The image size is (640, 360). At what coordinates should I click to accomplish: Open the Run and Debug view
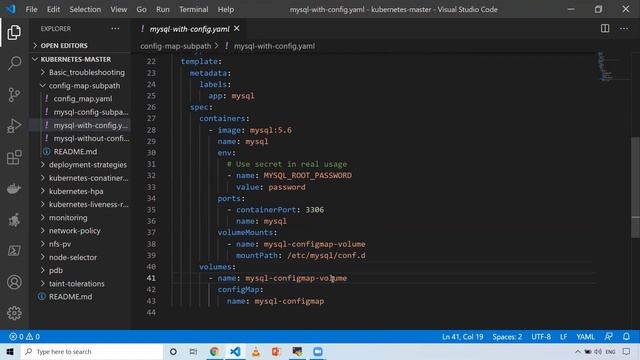point(14,126)
